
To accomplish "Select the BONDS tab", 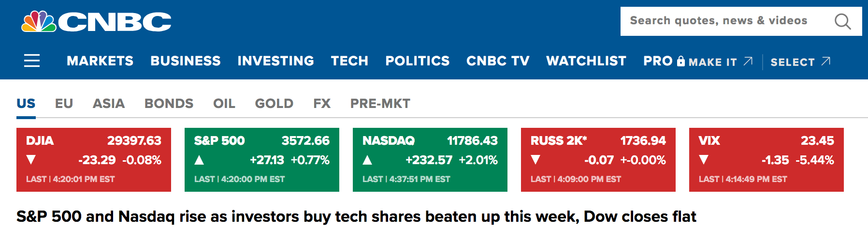I will (169, 104).
